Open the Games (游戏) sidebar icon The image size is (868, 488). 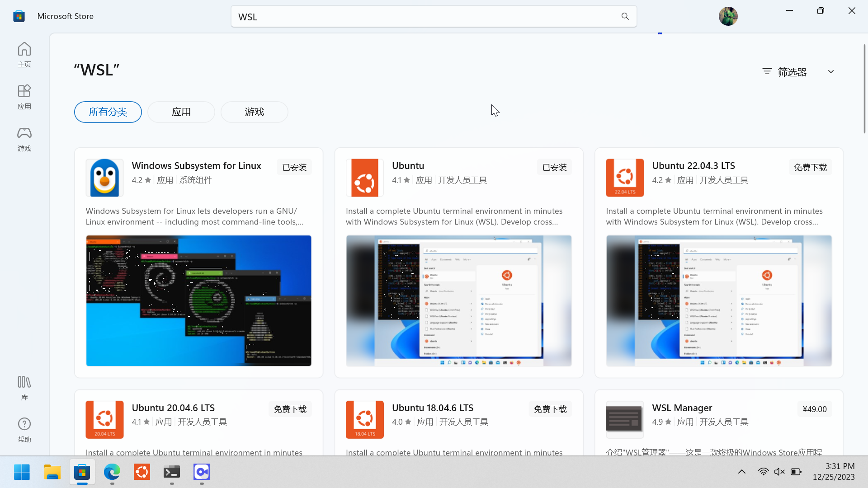(24, 138)
